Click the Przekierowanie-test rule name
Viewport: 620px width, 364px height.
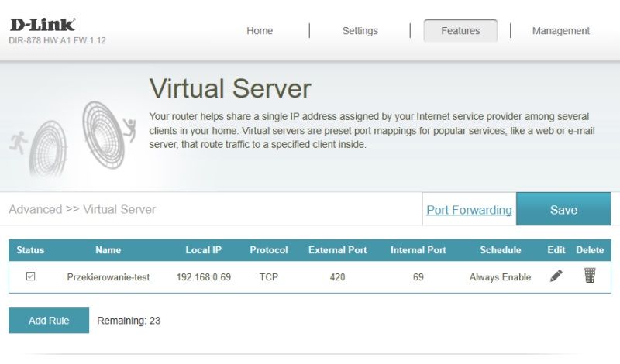(x=108, y=277)
